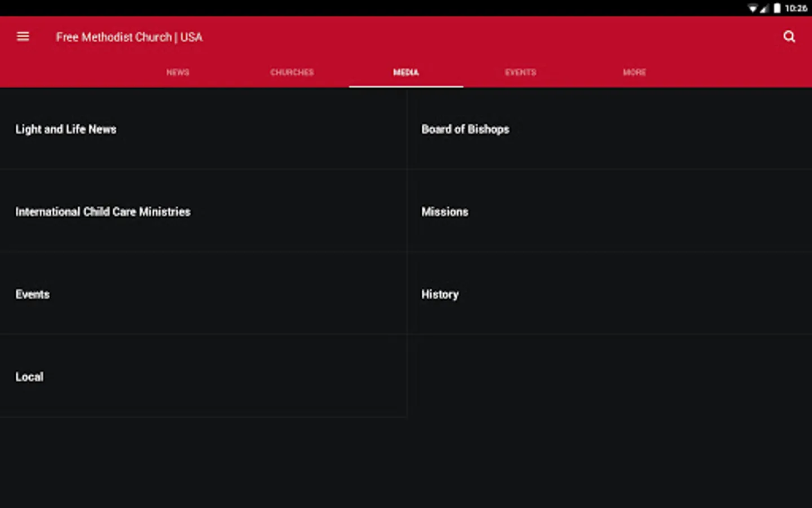Open Light and Life News media
Viewport: 812px width, 508px height.
click(x=203, y=129)
